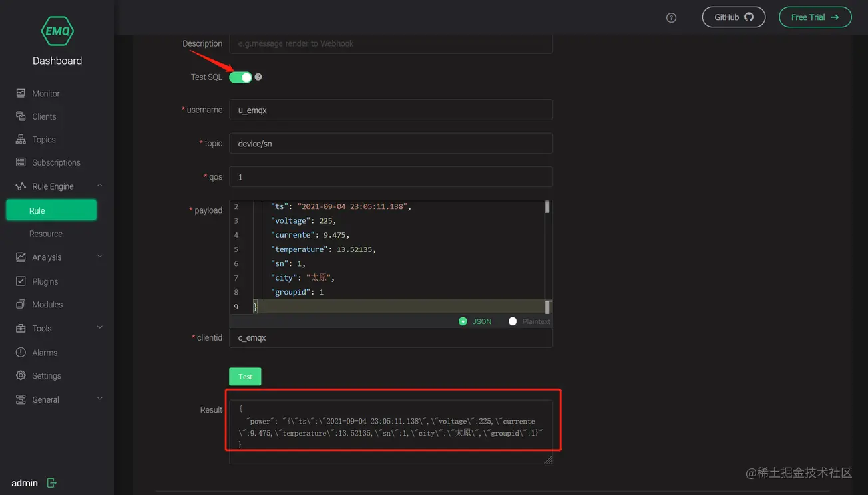Image resolution: width=868 pixels, height=495 pixels.
Task: Open the help icon in the top bar
Action: tap(671, 18)
